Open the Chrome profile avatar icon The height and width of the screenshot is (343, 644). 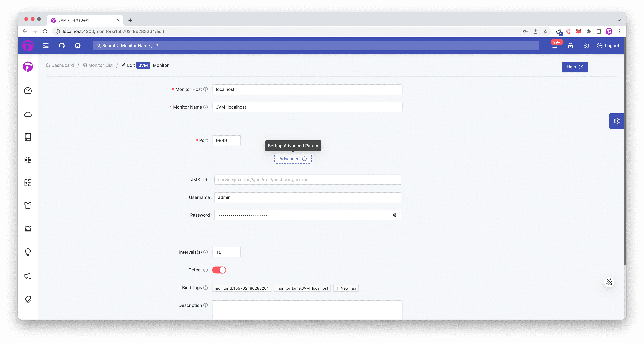609,31
